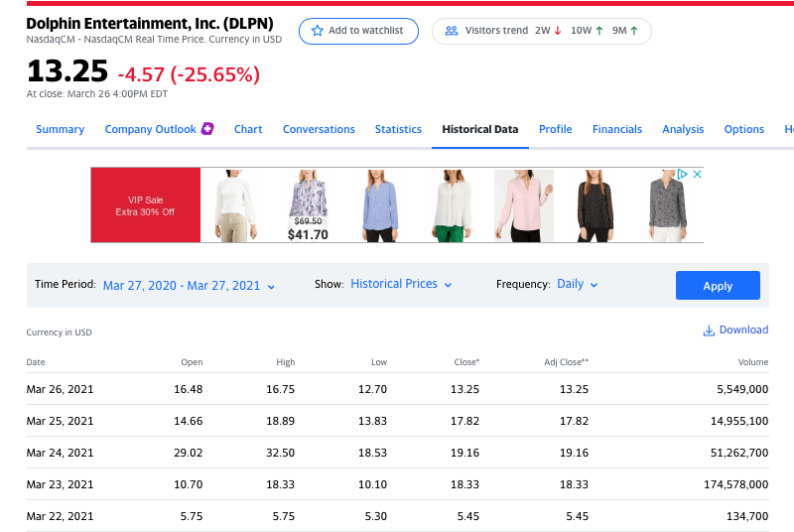This screenshot has width=794, height=532.
Task: Select the Historical Data tab
Action: 480,129
